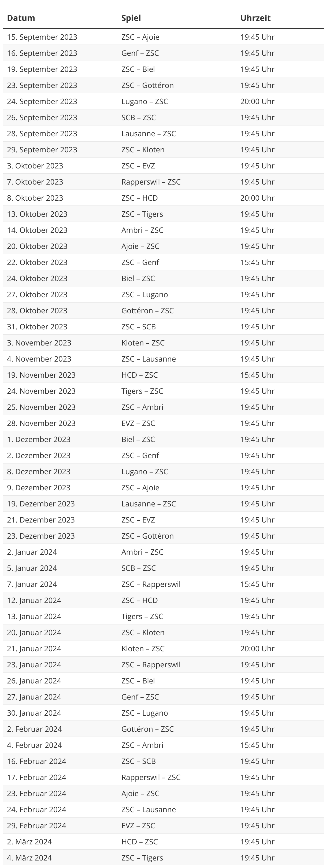Click the Spiel column header
This screenshot has width=327, height=868.
tap(131, 18)
